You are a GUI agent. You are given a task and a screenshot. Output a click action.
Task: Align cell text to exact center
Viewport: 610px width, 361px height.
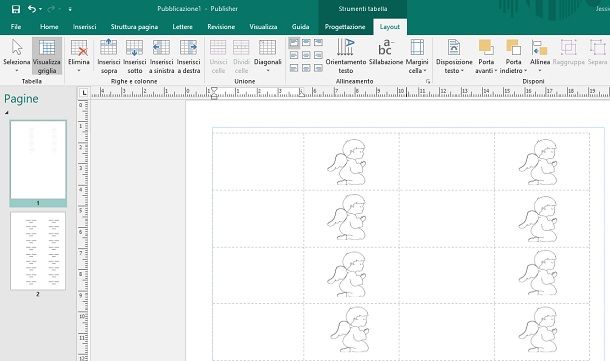[306, 55]
